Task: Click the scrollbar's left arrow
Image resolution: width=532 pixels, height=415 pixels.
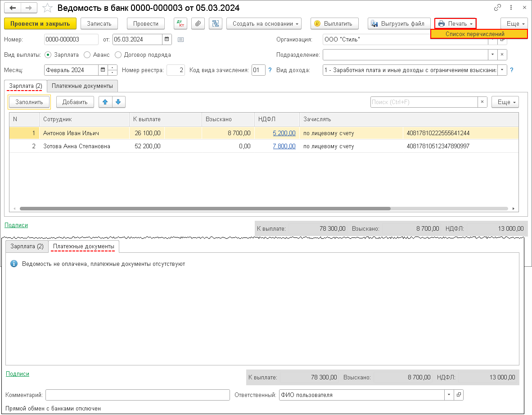Action: tap(14, 209)
